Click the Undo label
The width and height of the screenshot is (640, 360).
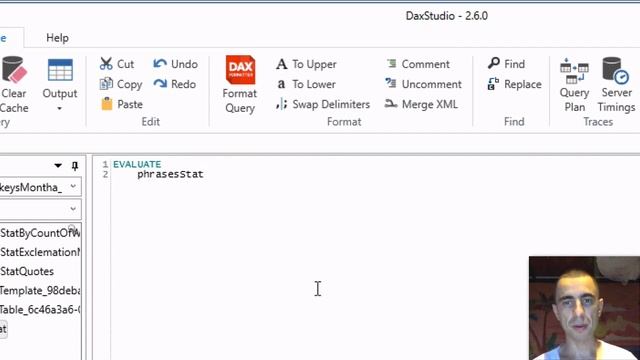[184, 64]
